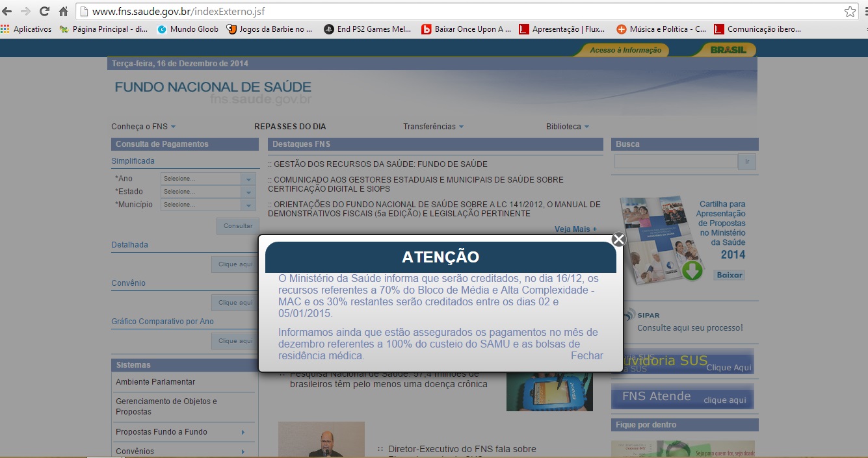This screenshot has width=868, height=458.
Task: Go back with the browser back arrow
Action: click(7, 11)
